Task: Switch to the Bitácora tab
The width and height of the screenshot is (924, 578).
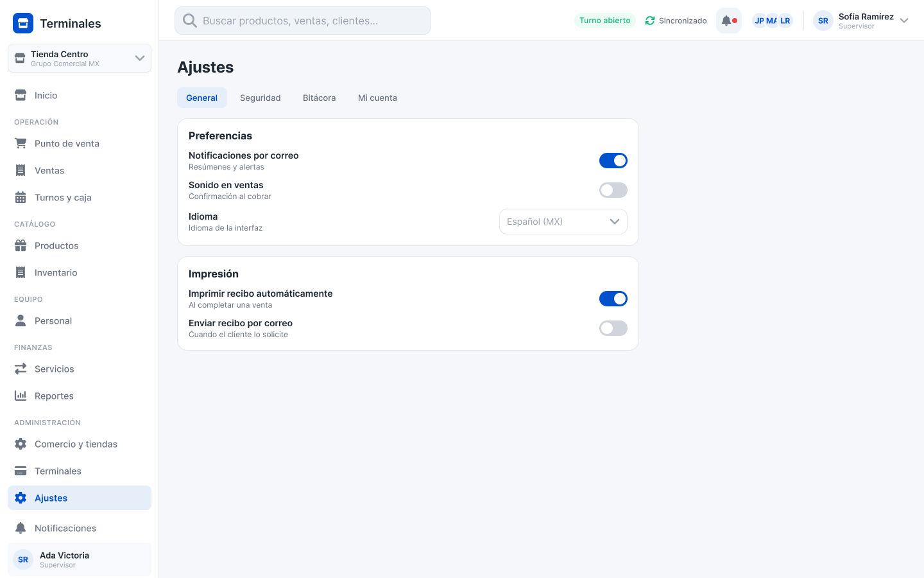Action: (x=320, y=98)
